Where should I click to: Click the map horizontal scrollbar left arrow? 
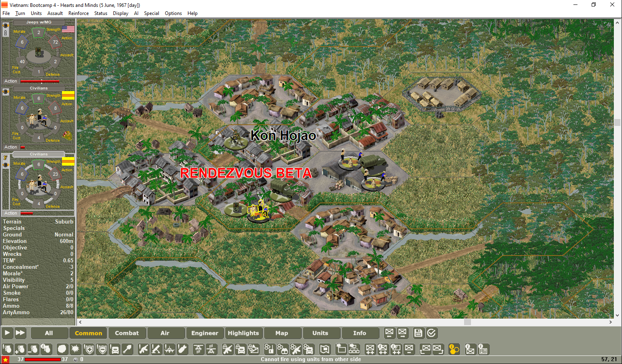pyautogui.click(x=80, y=322)
